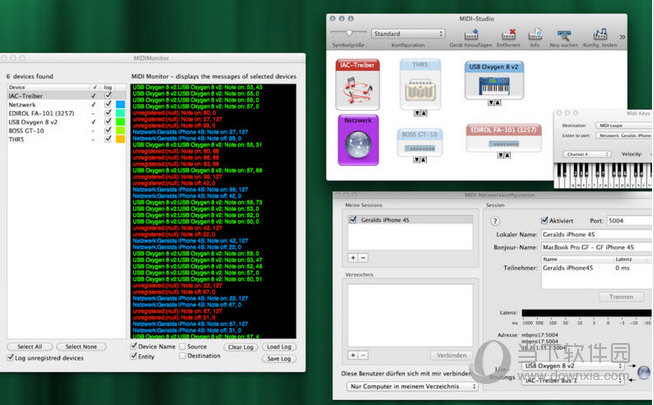Open the Nur Computer in meinem Verzeichnis dropdown
Image resolution: width=654 pixels, height=405 pixels.
click(412, 387)
